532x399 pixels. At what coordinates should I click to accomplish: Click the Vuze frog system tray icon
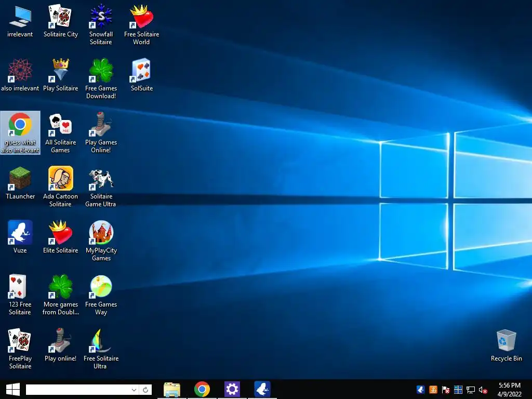click(x=421, y=390)
